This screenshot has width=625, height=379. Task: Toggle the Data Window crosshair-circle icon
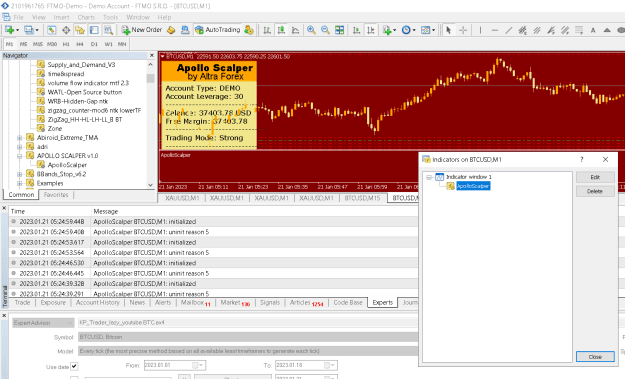tap(66, 30)
